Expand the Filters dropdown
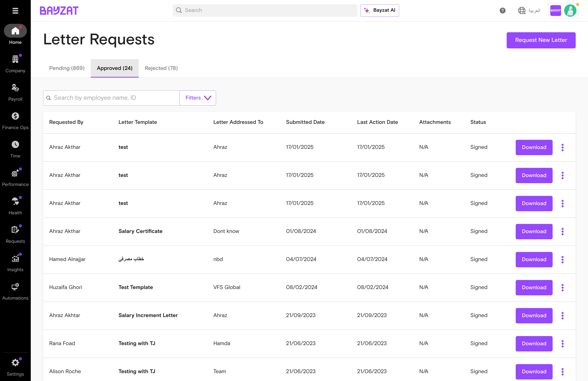588x381 pixels. 198,98
